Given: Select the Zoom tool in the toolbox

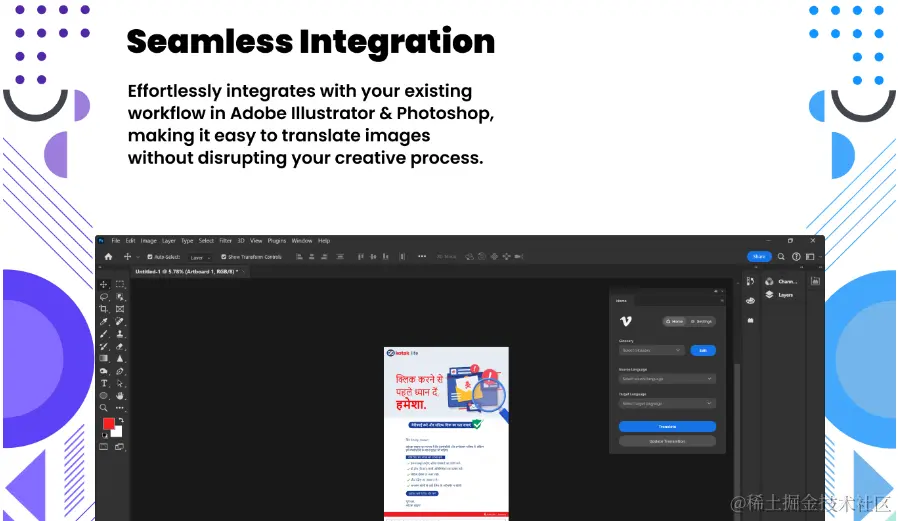Looking at the screenshot, I should point(104,408).
